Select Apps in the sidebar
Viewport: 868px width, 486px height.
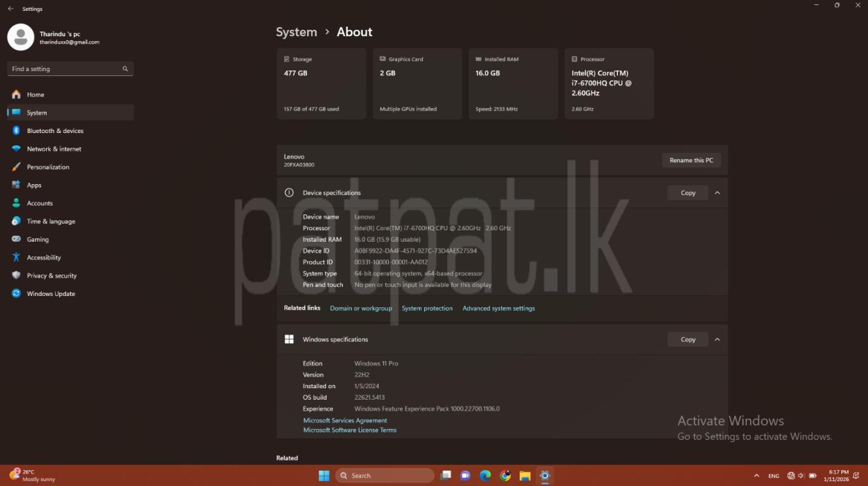coord(34,185)
